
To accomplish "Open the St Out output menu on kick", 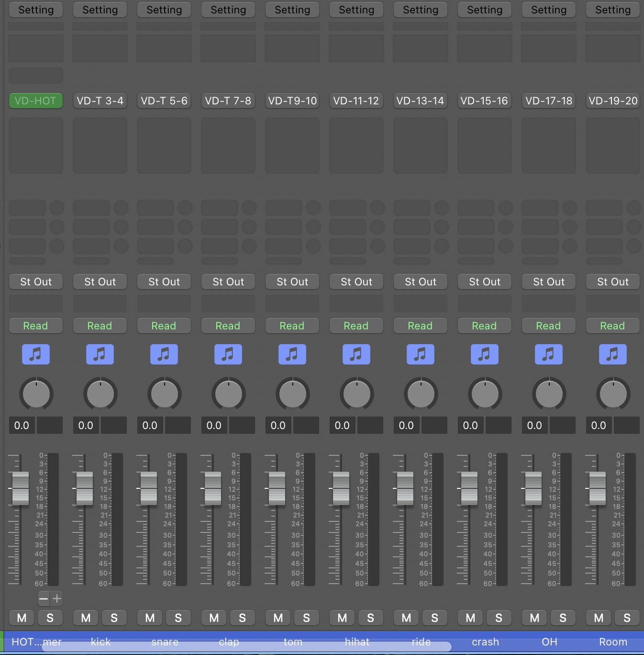I will pos(100,282).
